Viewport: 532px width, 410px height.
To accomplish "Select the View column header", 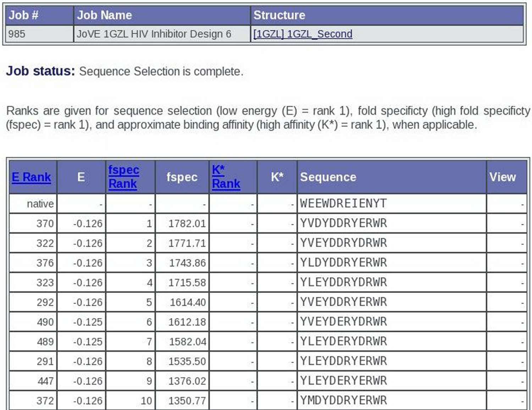I will pos(507,177).
